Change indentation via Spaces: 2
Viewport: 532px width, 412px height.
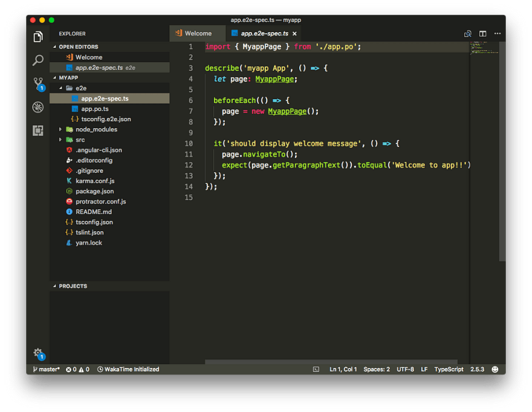(x=377, y=369)
